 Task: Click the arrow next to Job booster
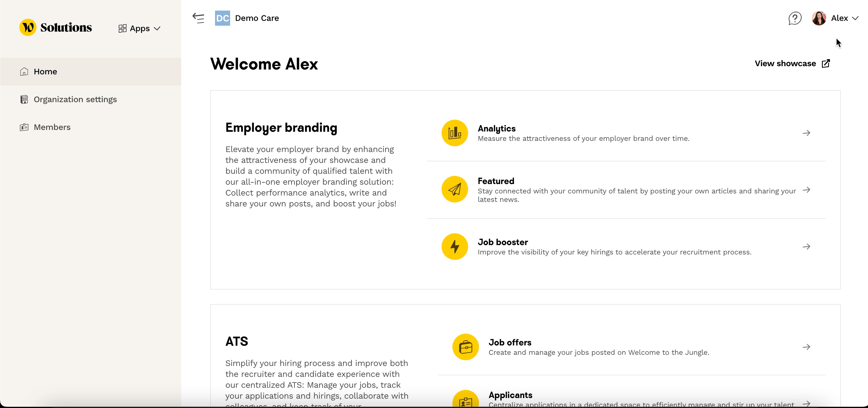tap(806, 247)
